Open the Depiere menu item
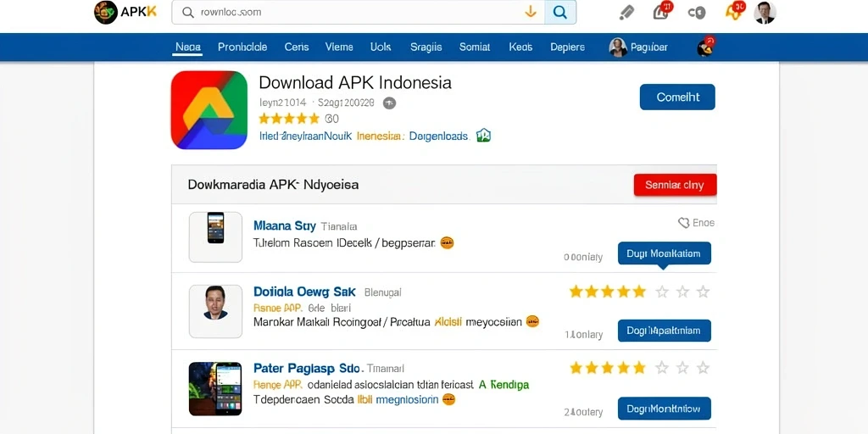 (x=567, y=47)
